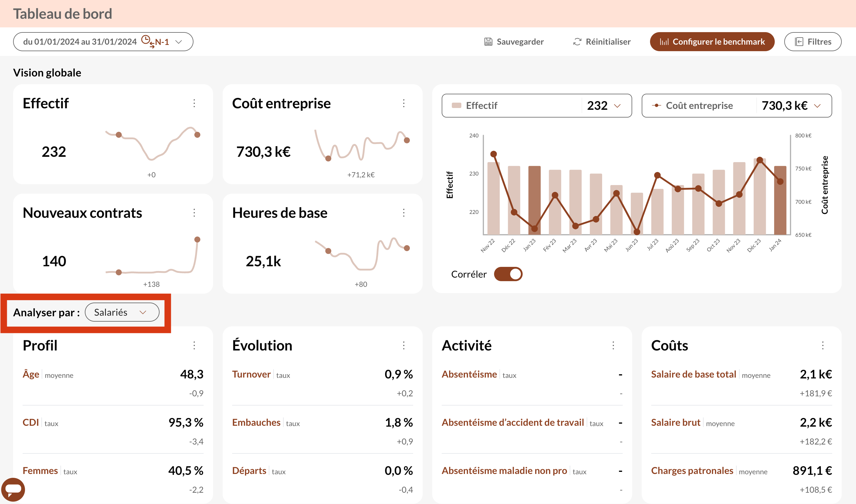856x504 pixels.
Task: Open the Femmes indicator link
Action: click(40, 471)
